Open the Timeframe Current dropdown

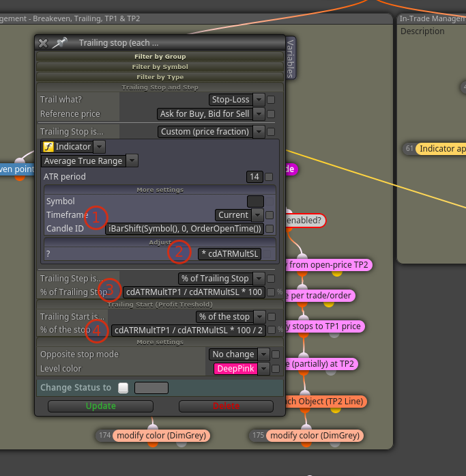click(239, 215)
